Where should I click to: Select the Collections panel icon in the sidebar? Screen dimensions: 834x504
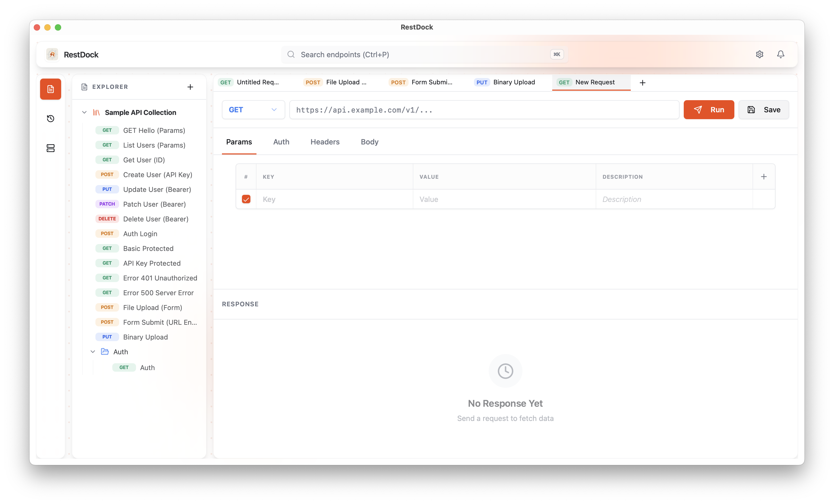(50, 89)
